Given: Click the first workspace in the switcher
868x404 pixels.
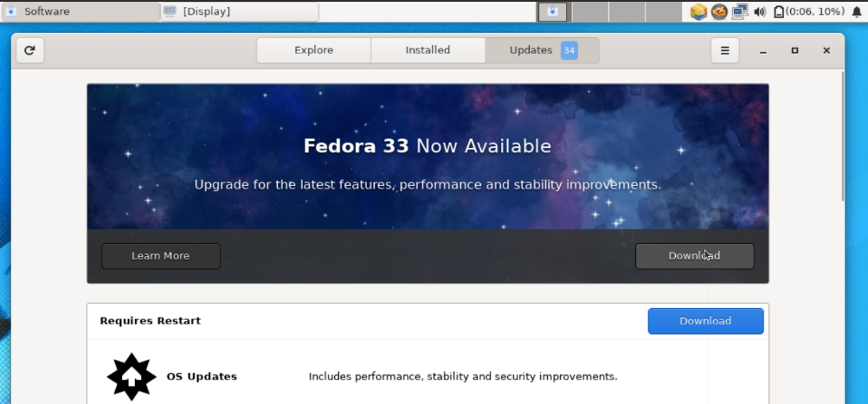Looking at the screenshot, I should (x=552, y=11).
